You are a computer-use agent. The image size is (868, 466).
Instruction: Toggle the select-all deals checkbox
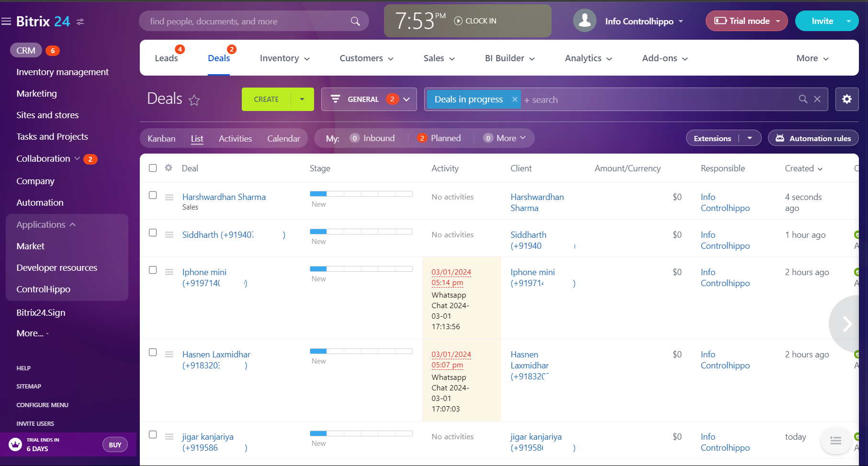(x=153, y=168)
